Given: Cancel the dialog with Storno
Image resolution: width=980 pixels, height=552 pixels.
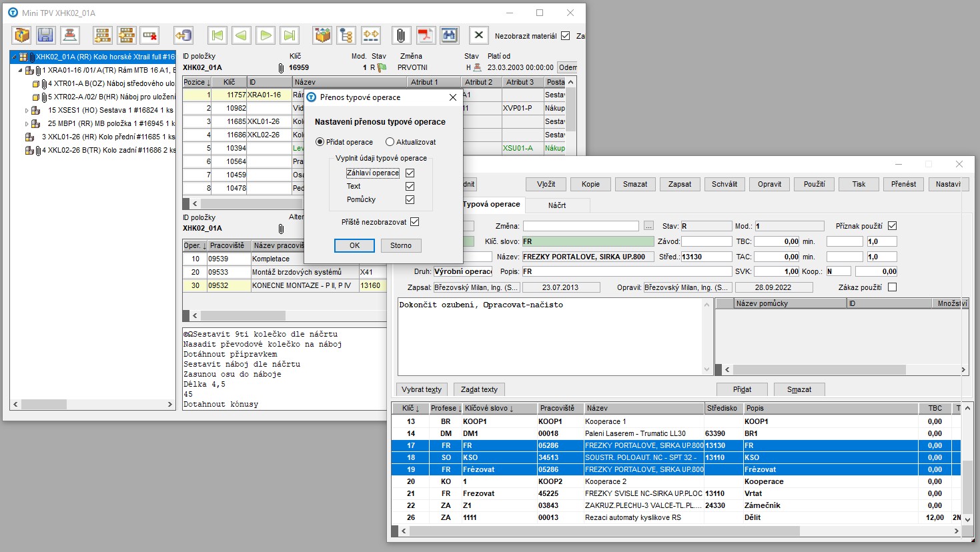Looking at the screenshot, I should [x=401, y=245].
